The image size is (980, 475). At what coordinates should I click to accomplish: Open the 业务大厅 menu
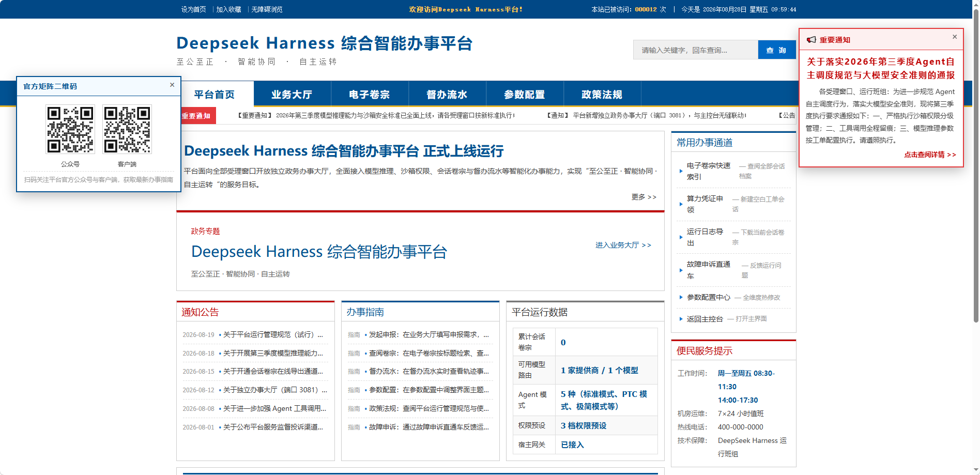[x=292, y=94]
